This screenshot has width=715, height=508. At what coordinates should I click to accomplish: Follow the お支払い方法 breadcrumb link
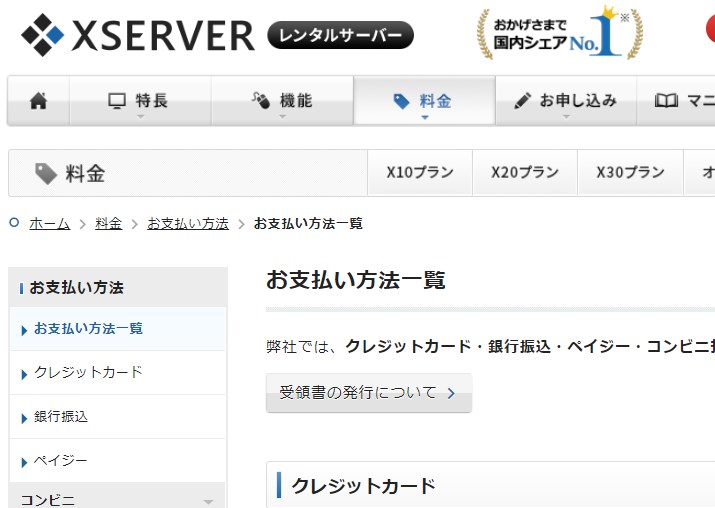point(188,223)
